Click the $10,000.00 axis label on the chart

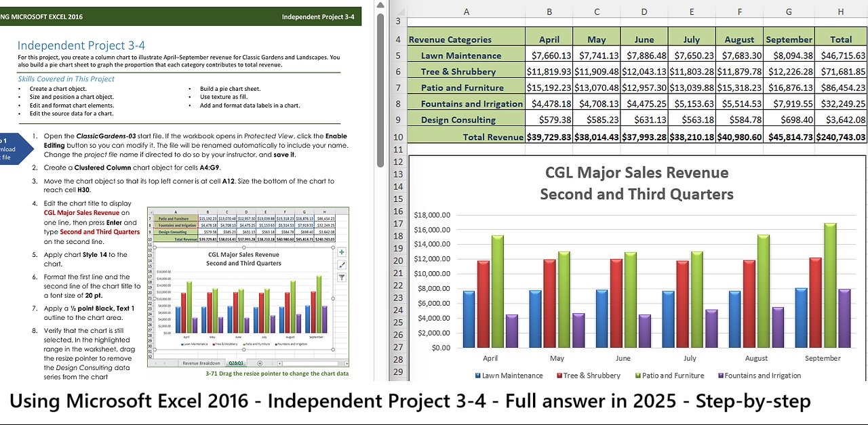[x=431, y=274]
